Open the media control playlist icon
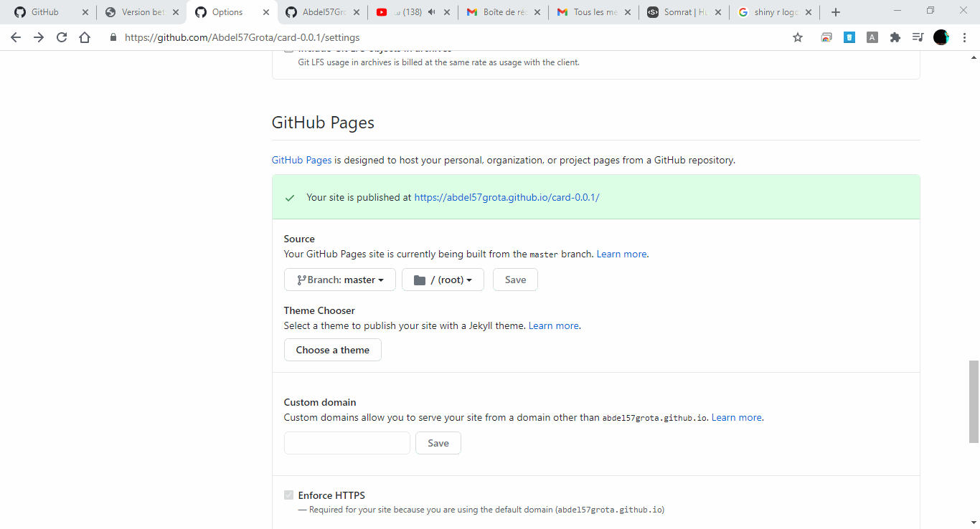This screenshot has height=529, width=980. coord(918,37)
